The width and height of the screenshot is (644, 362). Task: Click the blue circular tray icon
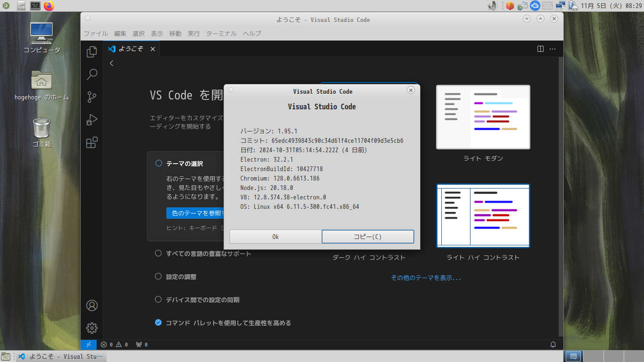click(x=535, y=6)
